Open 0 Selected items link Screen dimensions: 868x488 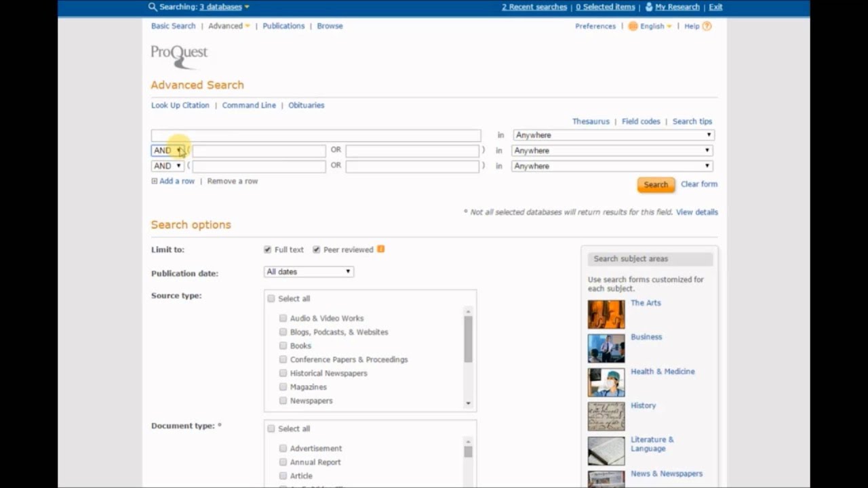click(606, 7)
